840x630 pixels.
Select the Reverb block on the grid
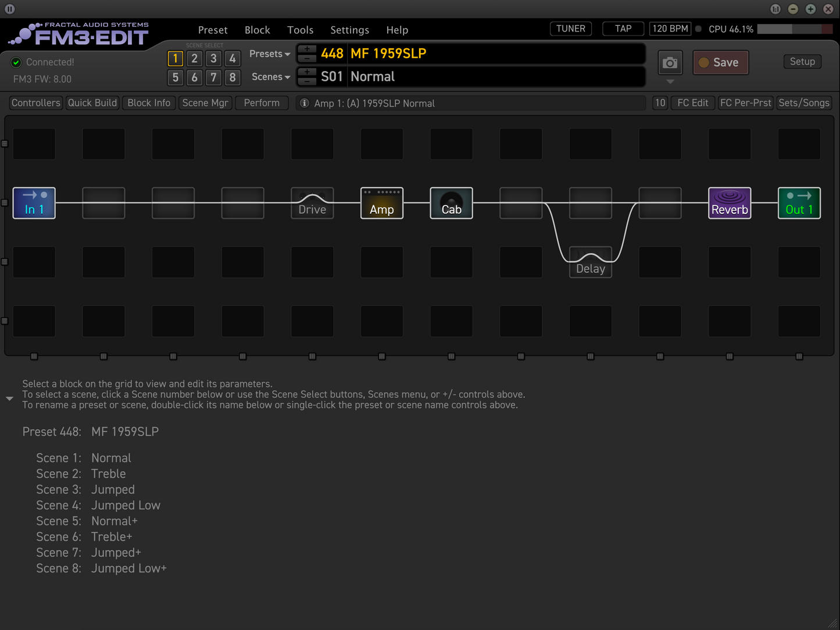[730, 203]
